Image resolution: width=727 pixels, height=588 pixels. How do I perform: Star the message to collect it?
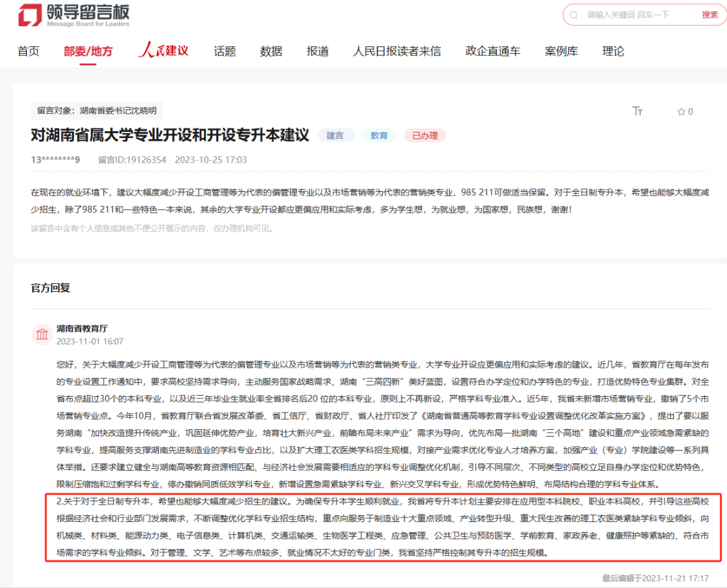[x=680, y=112]
